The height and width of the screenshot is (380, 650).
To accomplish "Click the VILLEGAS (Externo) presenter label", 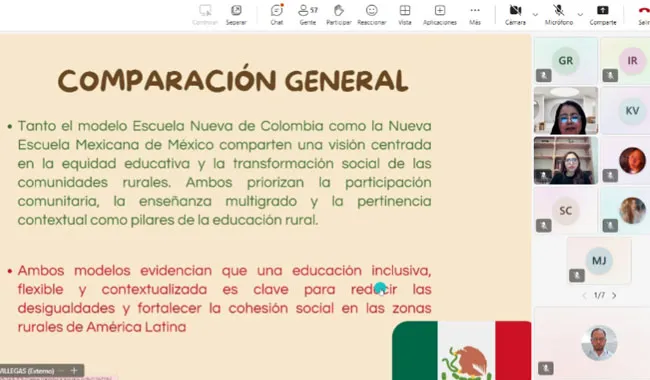I will tap(27, 371).
